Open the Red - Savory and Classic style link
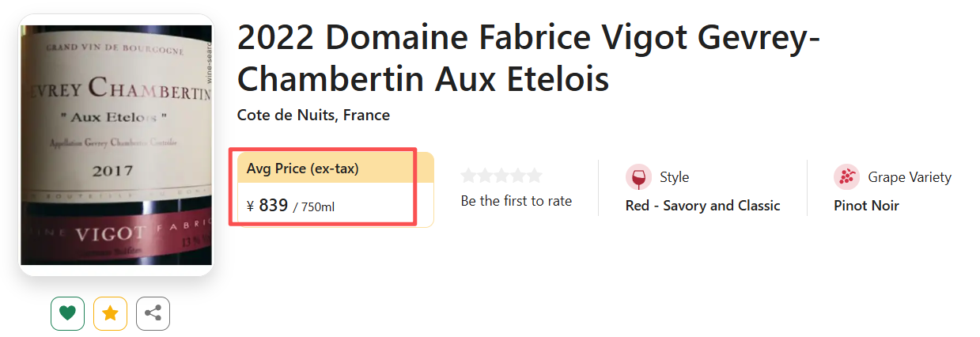This screenshot has width=980, height=337. tap(702, 206)
